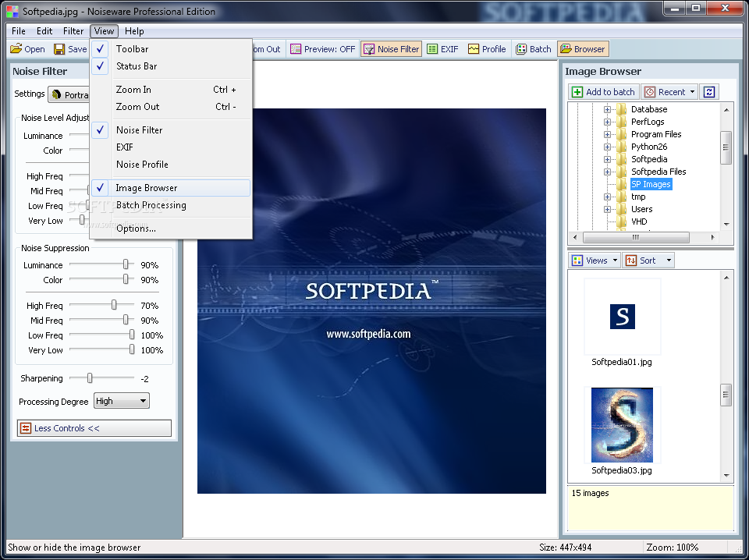The image size is (749, 560).
Task: Open the Filter menu
Action: [73, 31]
